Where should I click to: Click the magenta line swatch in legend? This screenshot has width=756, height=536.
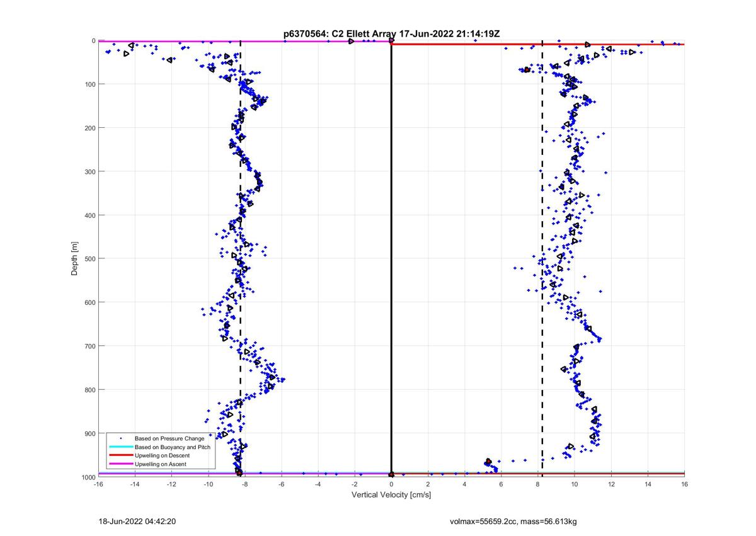120,464
